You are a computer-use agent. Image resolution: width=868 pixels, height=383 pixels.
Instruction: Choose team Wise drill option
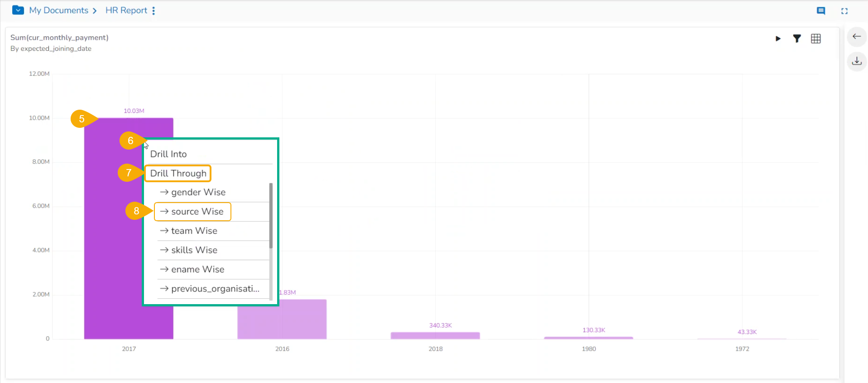[194, 231]
